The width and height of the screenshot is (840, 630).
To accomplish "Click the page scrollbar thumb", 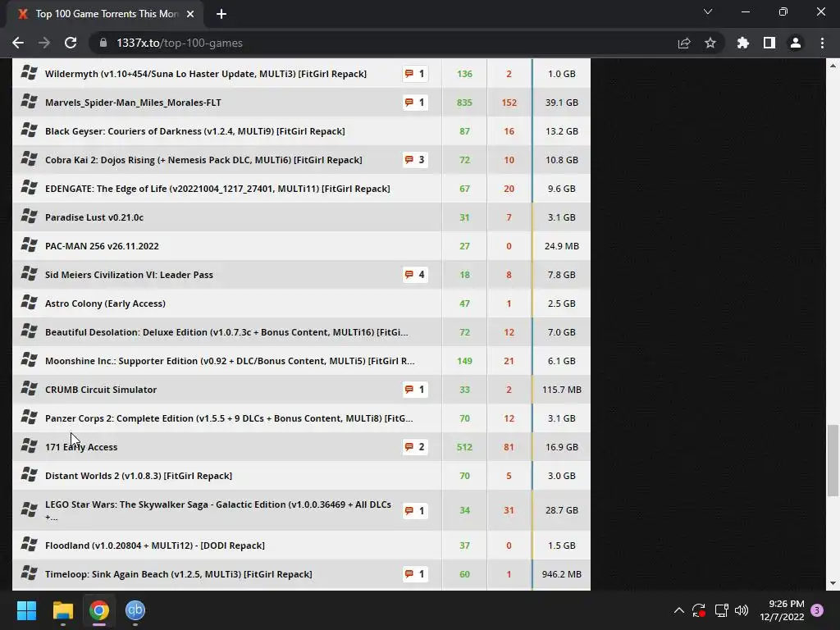I will (833, 461).
